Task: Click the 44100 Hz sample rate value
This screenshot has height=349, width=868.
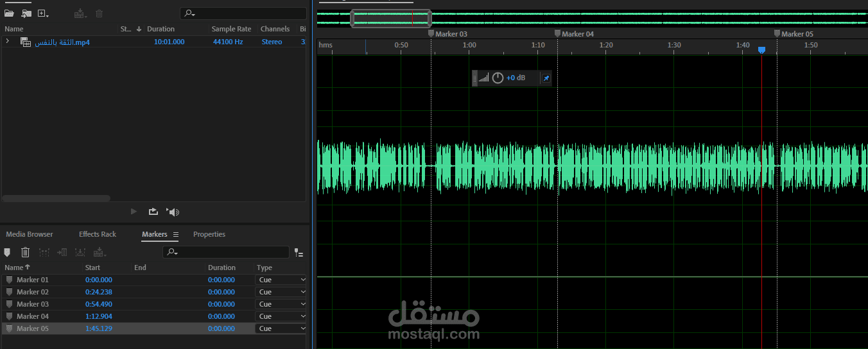Action: 228,42
